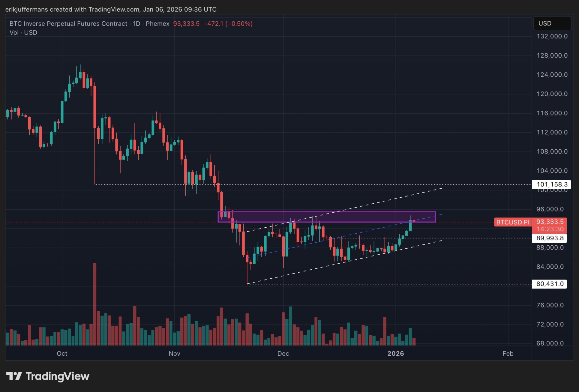This screenshot has width=579, height=392.
Task: Click the countdown timer 14:23:30 label
Action: [x=550, y=229]
